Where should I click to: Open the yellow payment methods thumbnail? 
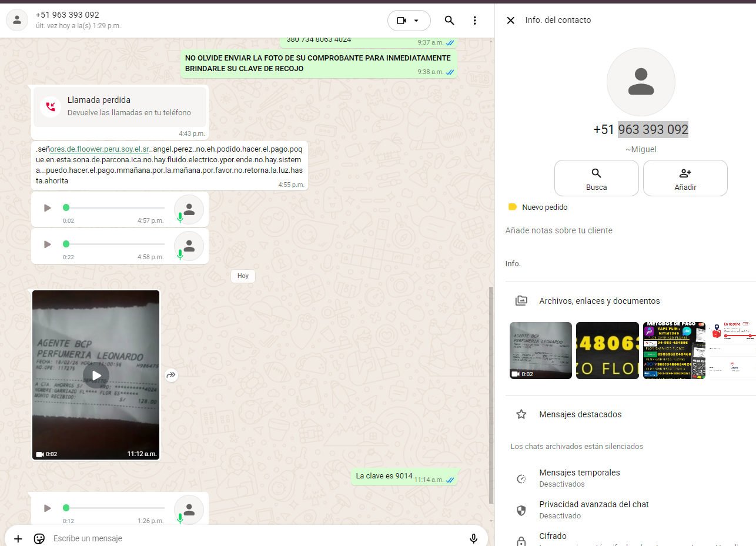tap(674, 351)
